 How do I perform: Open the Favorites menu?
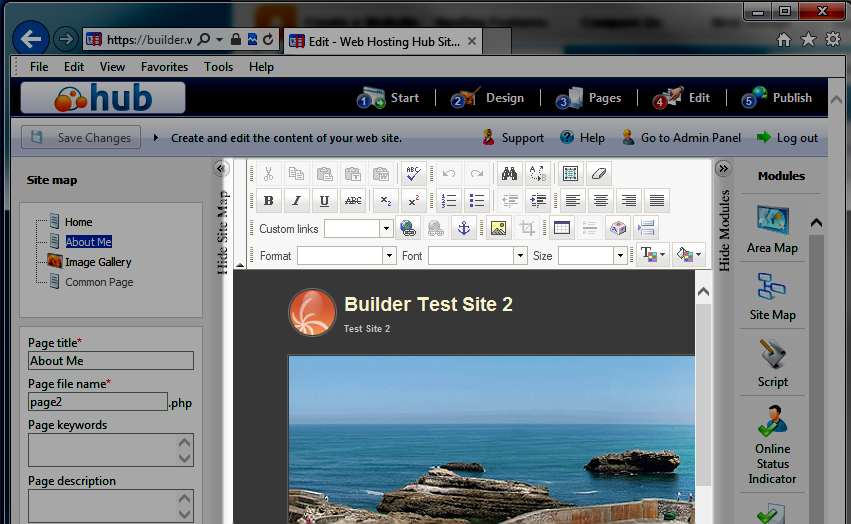click(x=164, y=67)
